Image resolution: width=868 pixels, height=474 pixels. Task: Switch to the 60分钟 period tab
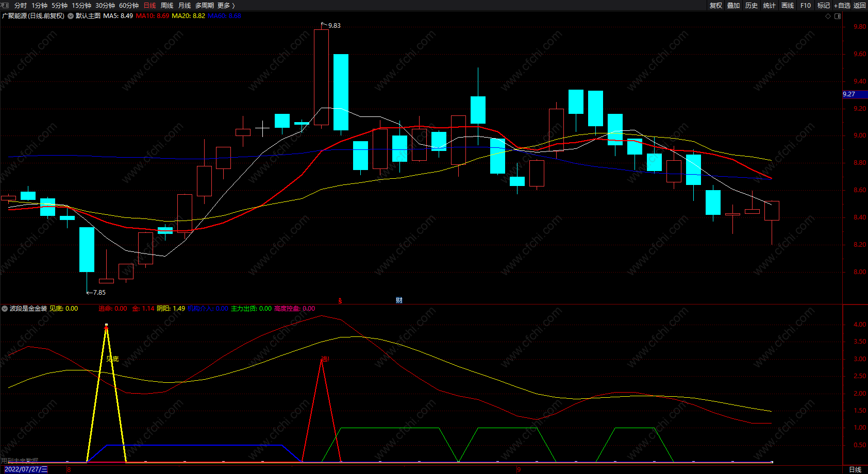129,5
